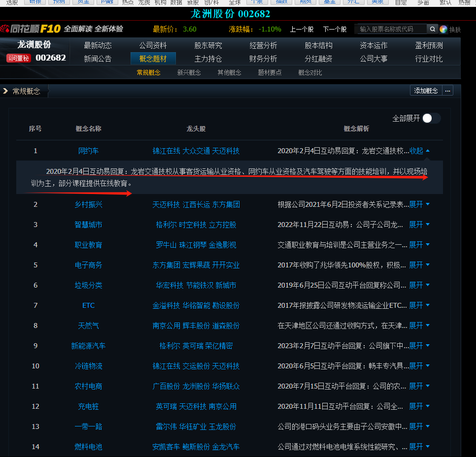Click leading stock 南京公用 in 天然气 row
Image resolution: width=476 pixels, height=457 pixels.
click(x=166, y=326)
